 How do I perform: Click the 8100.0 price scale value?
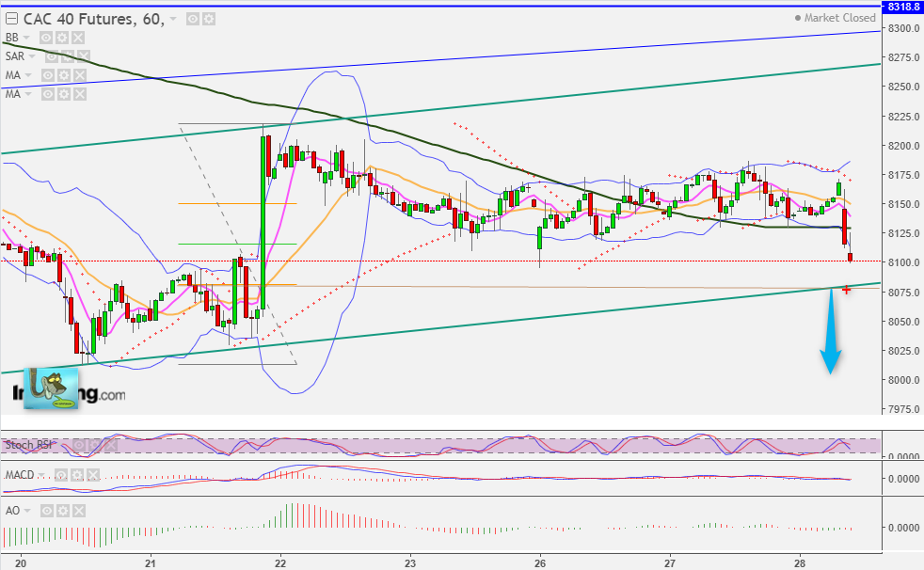tap(904, 262)
